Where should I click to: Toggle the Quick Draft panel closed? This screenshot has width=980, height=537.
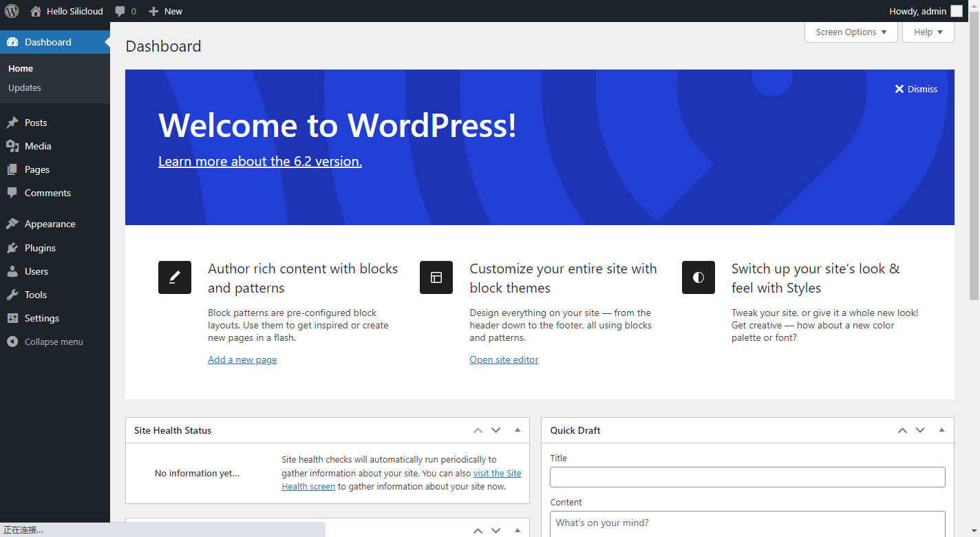pos(941,430)
